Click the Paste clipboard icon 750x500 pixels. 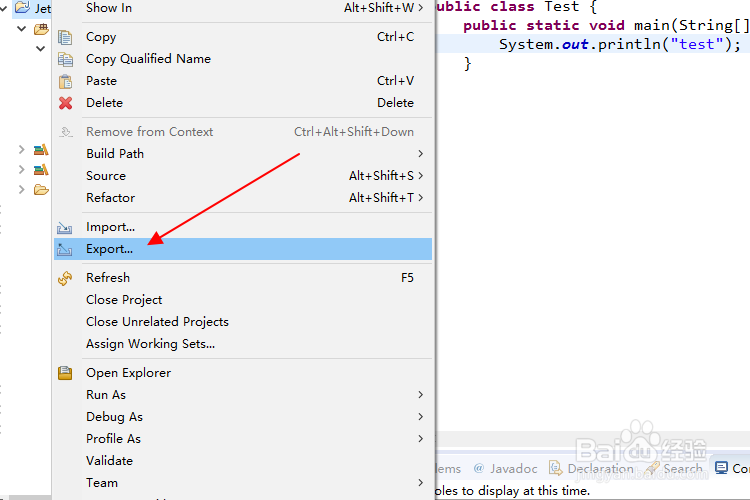click(x=65, y=81)
